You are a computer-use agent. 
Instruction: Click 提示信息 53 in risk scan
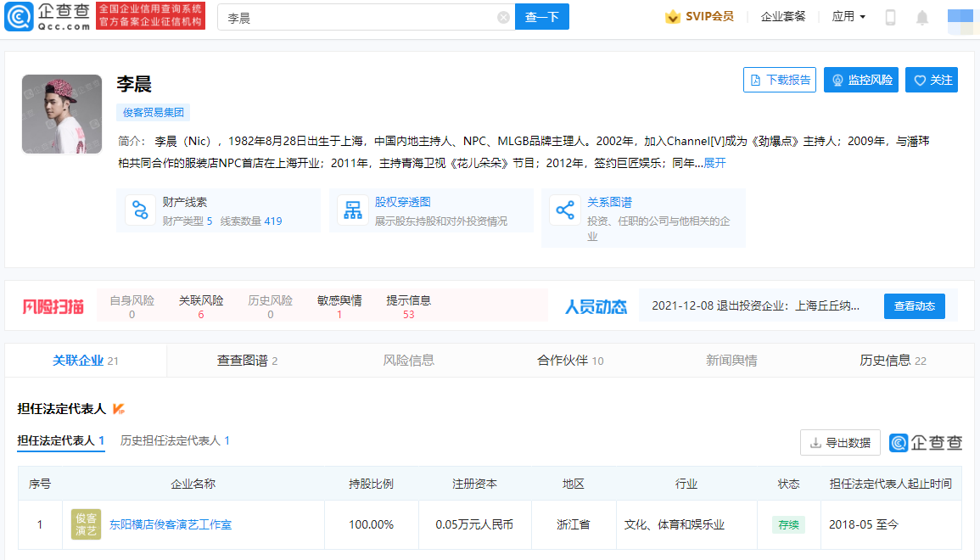(x=409, y=307)
